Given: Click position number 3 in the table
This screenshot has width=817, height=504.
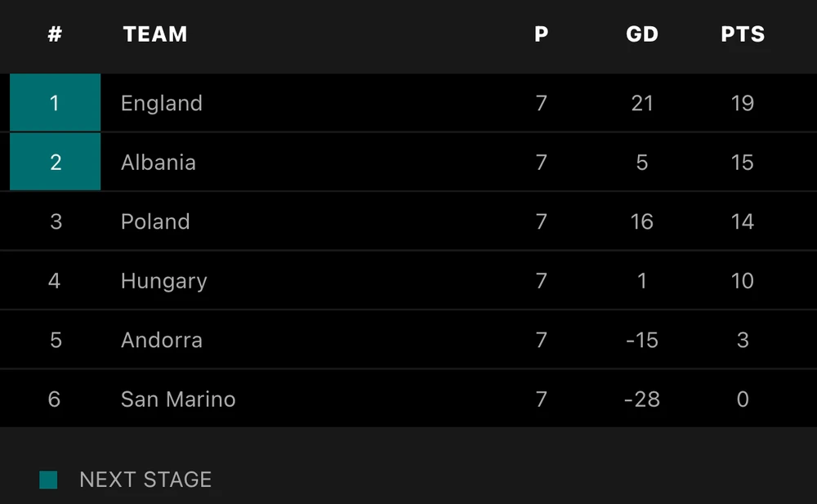Looking at the screenshot, I should point(56,222).
